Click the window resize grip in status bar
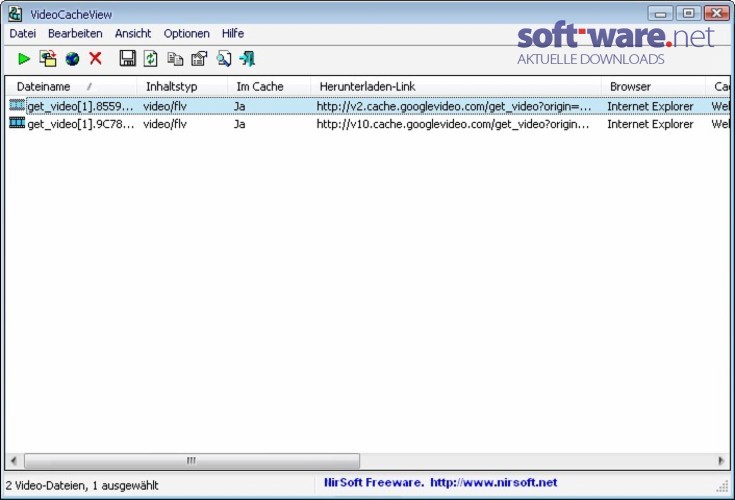Screen dimensions: 735x500 coord(722,486)
